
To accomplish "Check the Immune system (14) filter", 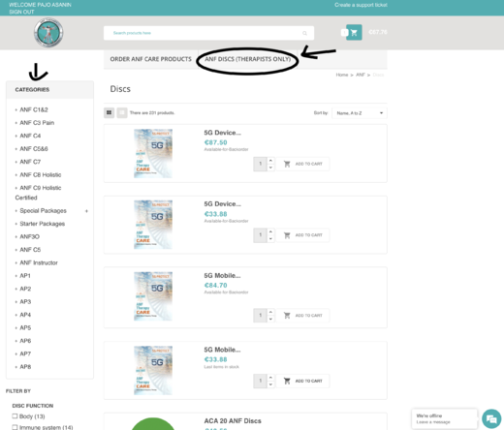I will pyautogui.click(x=15, y=427).
